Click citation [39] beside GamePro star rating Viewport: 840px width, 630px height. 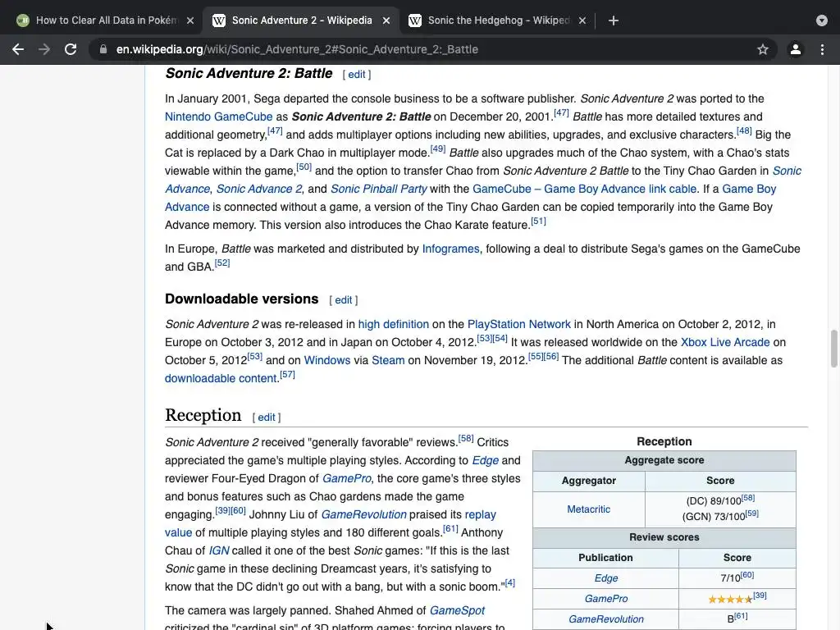click(x=760, y=596)
